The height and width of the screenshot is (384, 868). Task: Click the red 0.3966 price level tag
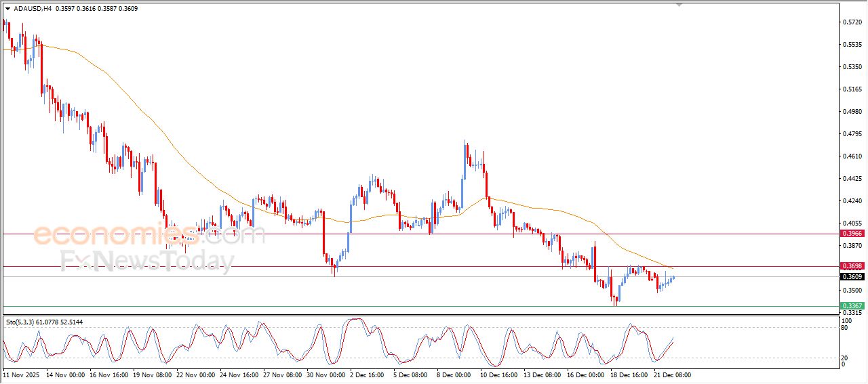(x=852, y=234)
